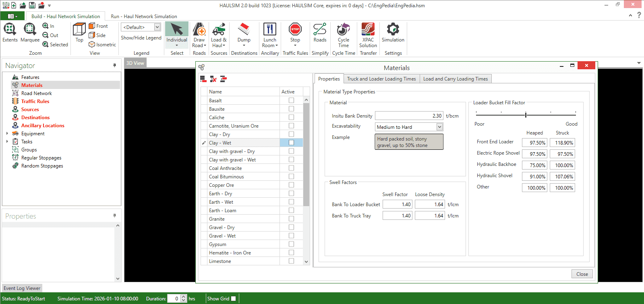The width and height of the screenshot is (644, 304).
Task: Click the Zoom Extents icon
Action: (x=10, y=30)
